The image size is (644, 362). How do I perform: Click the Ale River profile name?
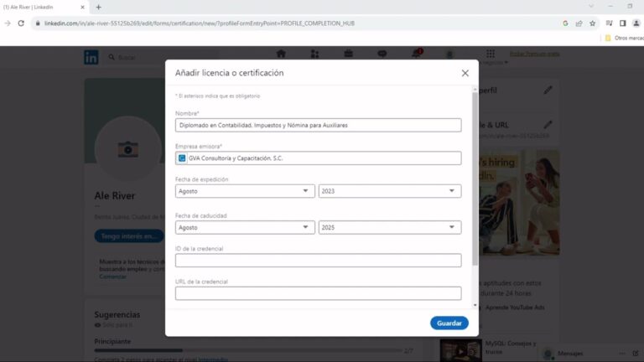tap(115, 196)
